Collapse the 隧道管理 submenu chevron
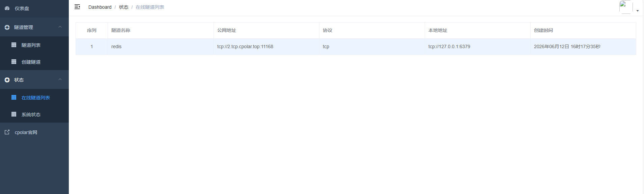Image resolution: width=644 pixels, height=194 pixels. tap(60, 27)
